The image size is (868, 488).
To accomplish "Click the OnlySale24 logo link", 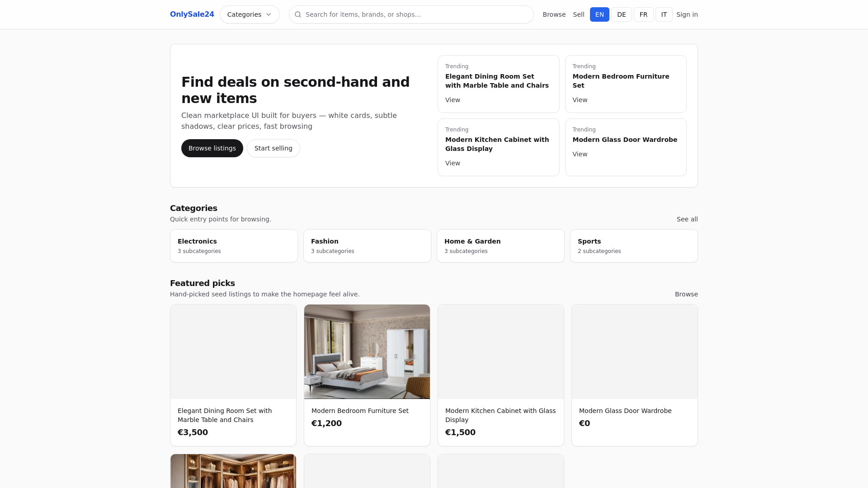I will [192, 14].
